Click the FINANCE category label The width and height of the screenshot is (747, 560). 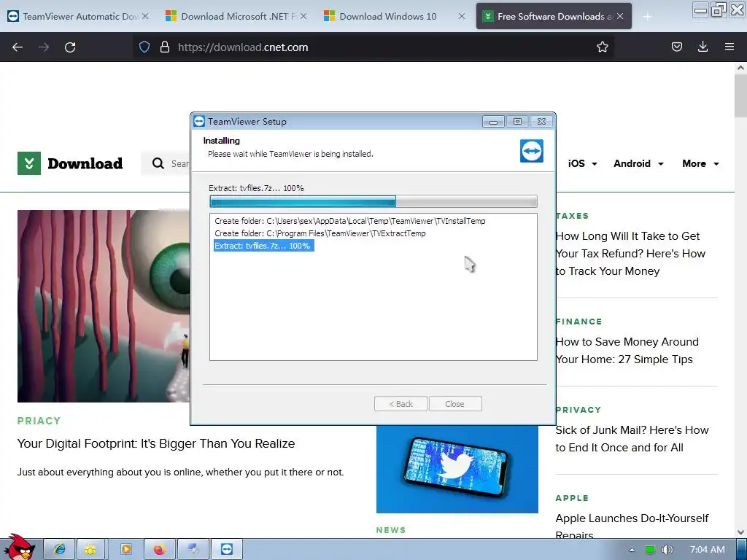click(578, 322)
